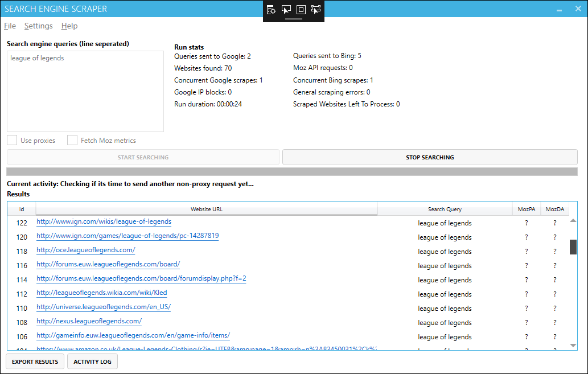Image resolution: width=588 pixels, height=374 pixels.
Task: Open the ACTIVITY LOG
Action: [92, 361]
